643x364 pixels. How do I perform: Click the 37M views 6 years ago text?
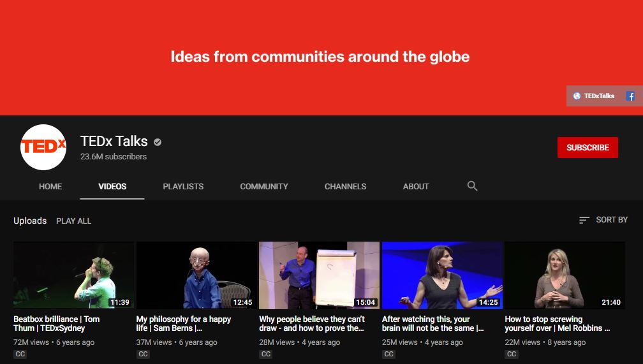[x=177, y=342]
